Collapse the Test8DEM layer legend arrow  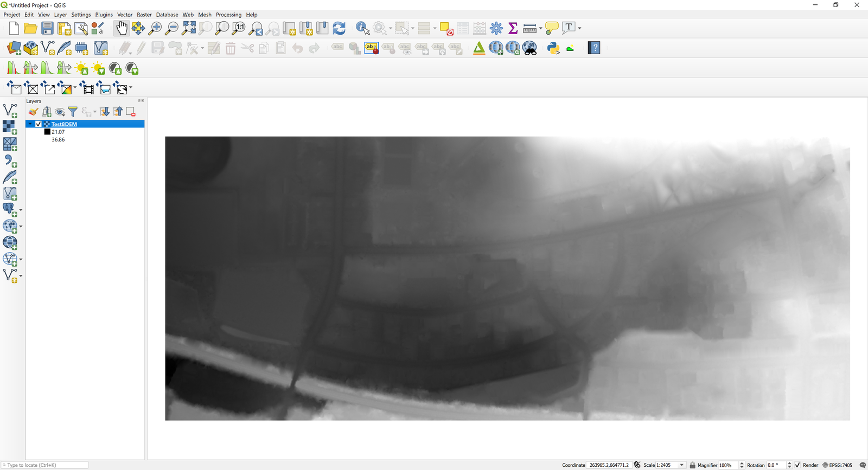[30, 124]
